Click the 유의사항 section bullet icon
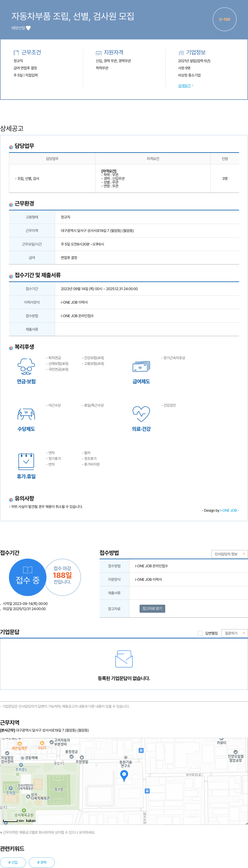The image size is (248, 868). tap(11, 499)
